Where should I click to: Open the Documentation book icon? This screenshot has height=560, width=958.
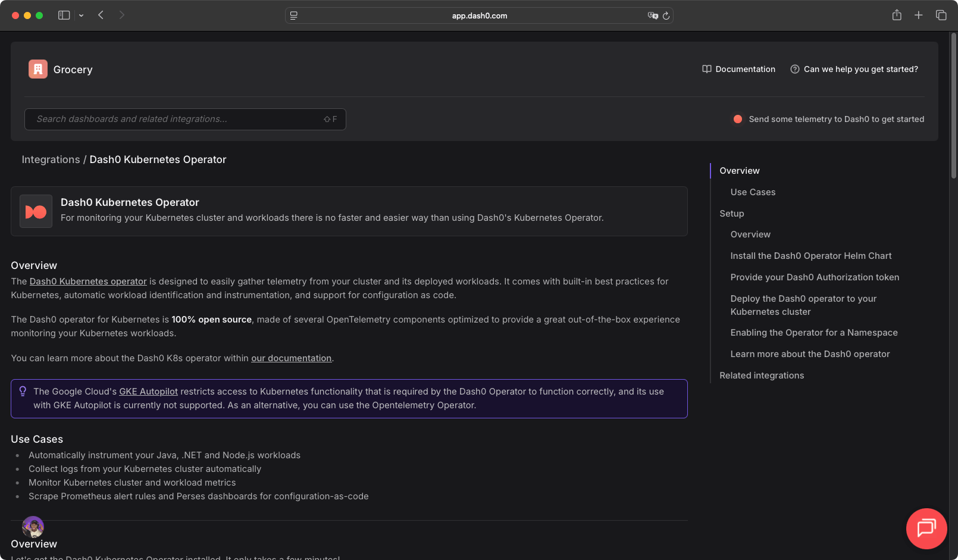coord(706,69)
